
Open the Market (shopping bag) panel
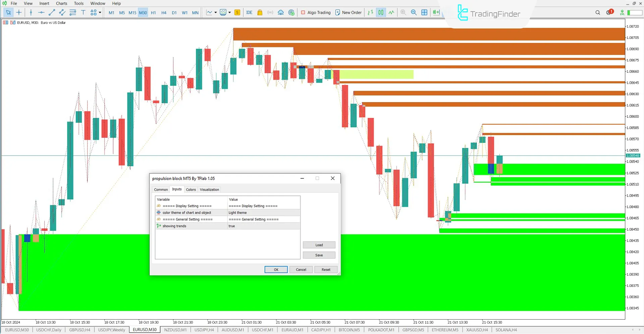tap(260, 12)
